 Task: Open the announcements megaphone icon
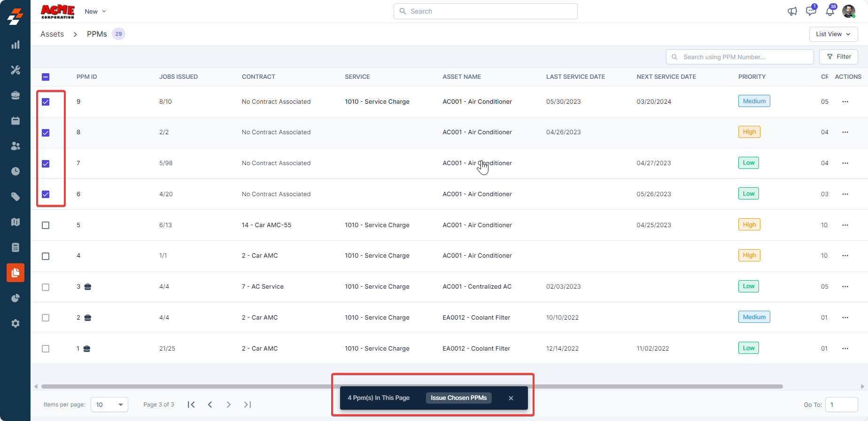coord(792,11)
